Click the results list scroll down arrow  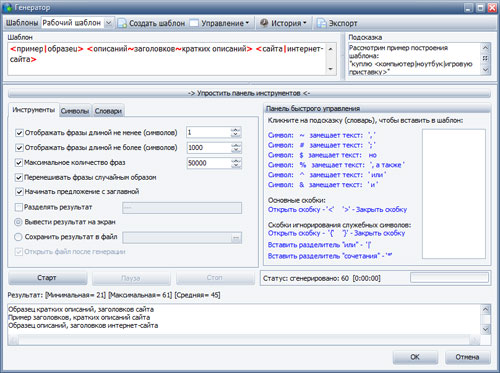point(486,330)
